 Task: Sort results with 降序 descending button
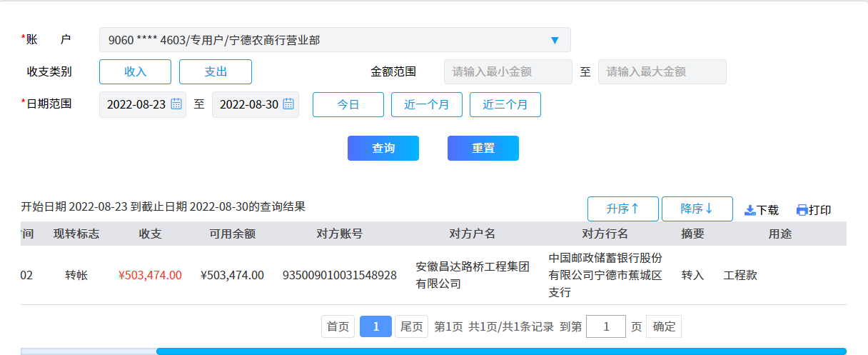pos(697,209)
